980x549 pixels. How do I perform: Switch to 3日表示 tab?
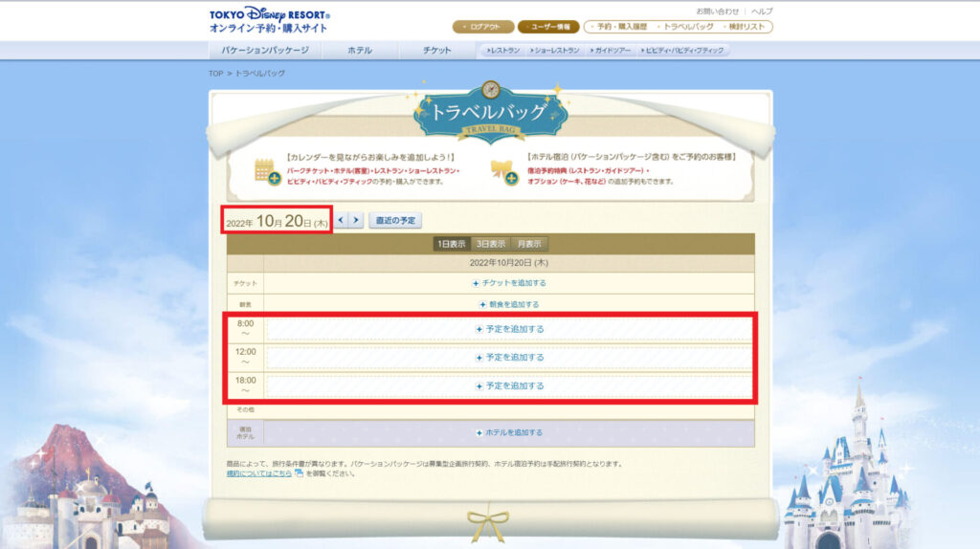491,244
